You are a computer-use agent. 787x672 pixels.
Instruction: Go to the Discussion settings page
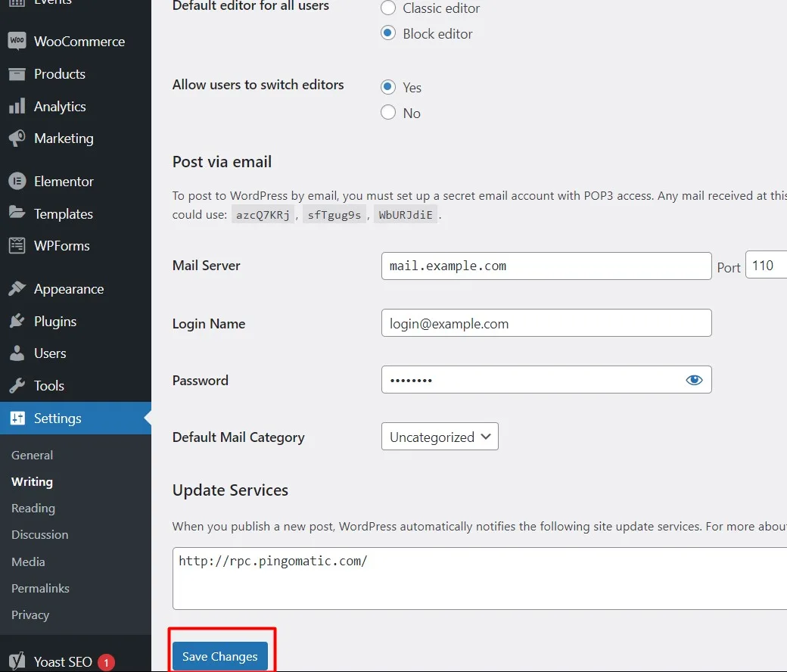[39, 535]
